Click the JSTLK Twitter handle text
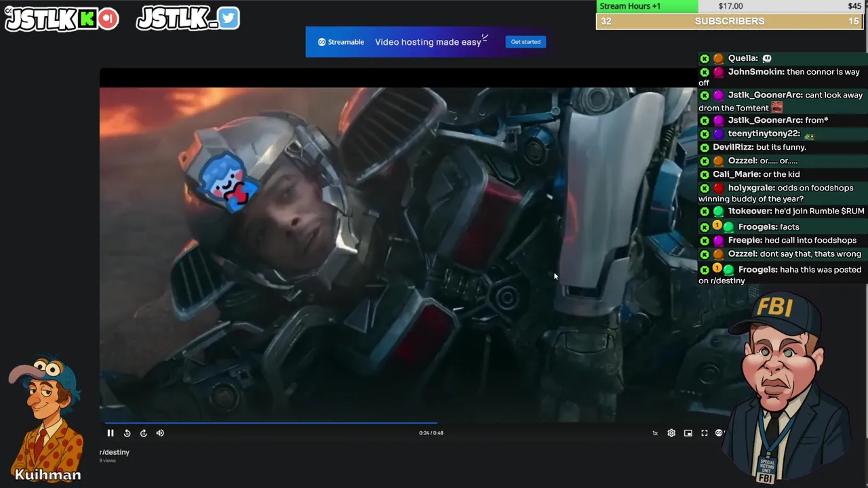Viewport: 868px width, 488px height. click(177, 18)
